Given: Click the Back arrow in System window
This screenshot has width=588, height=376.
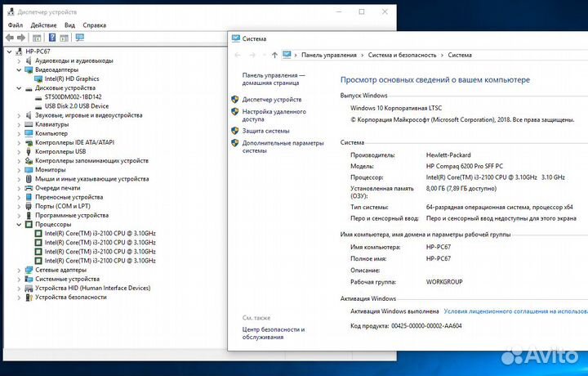Looking at the screenshot, I should coord(238,55).
